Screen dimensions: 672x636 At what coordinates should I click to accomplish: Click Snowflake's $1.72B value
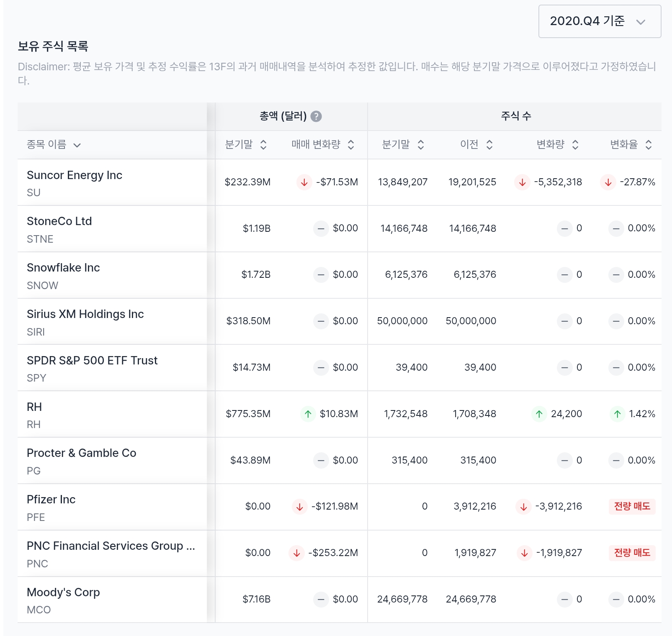[x=256, y=275]
